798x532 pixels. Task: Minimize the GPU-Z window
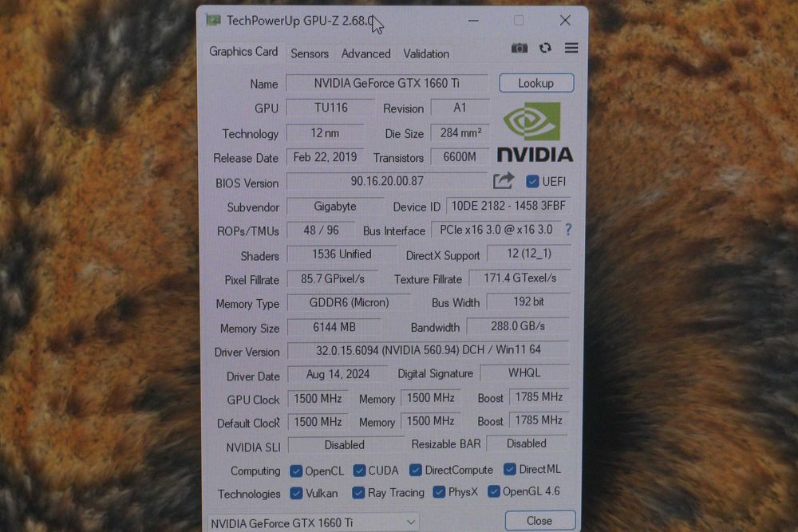click(x=473, y=21)
